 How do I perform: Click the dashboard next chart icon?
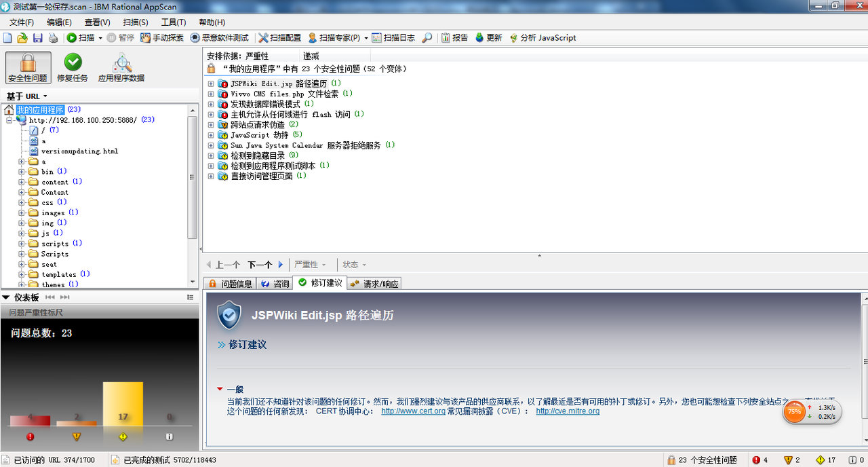coord(65,297)
